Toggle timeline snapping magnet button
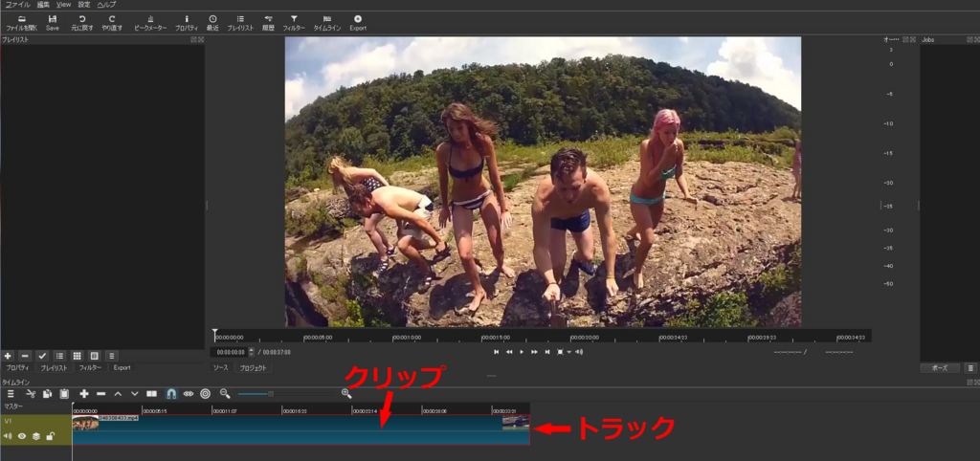The image size is (980, 461). pyautogui.click(x=170, y=393)
